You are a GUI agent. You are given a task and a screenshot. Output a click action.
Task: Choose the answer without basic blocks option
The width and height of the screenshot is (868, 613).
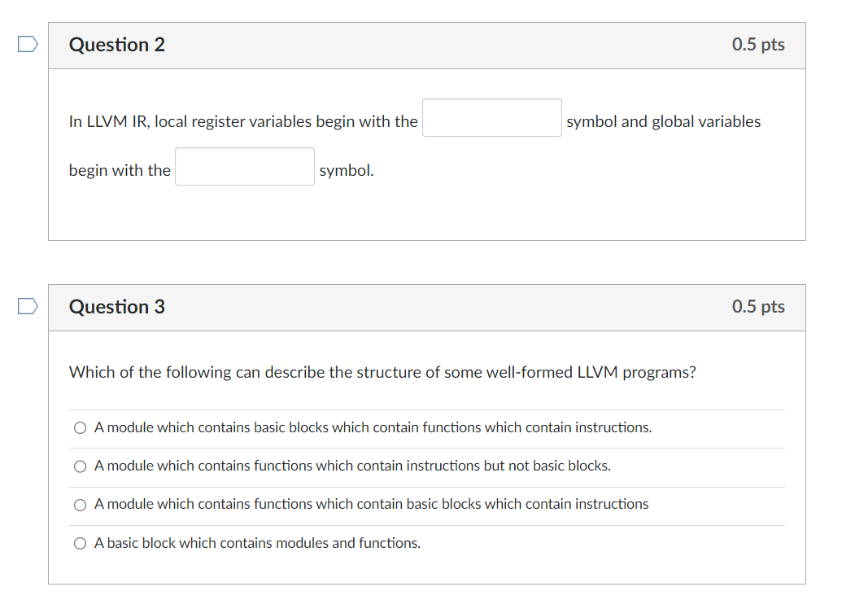pos(80,466)
